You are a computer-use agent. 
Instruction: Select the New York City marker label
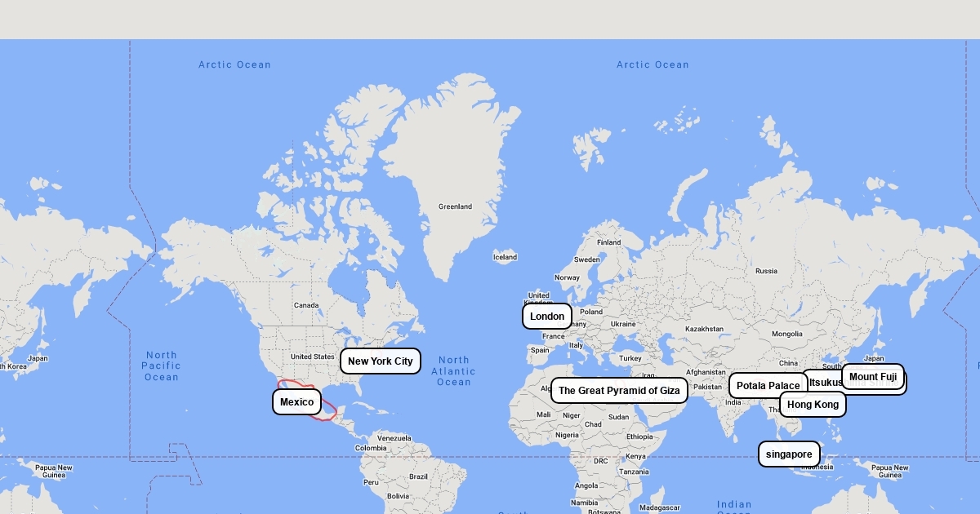(x=380, y=361)
